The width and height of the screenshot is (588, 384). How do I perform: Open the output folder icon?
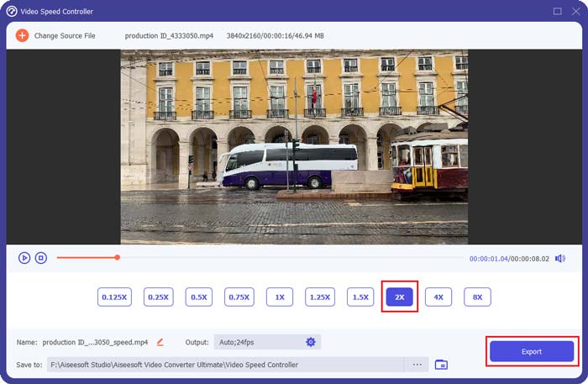click(441, 365)
